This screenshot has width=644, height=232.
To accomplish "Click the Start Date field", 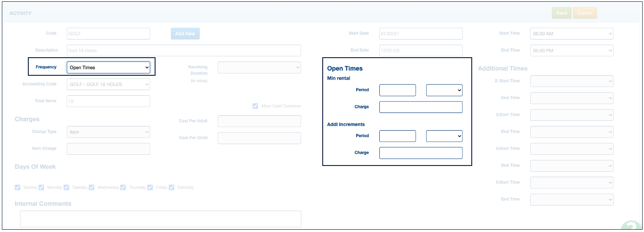I will coord(421,34).
